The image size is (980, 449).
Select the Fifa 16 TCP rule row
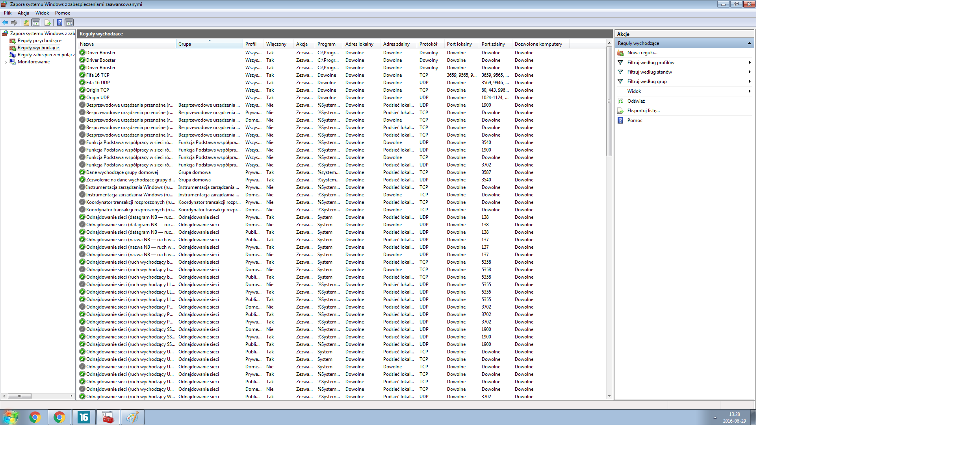point(98,75)
